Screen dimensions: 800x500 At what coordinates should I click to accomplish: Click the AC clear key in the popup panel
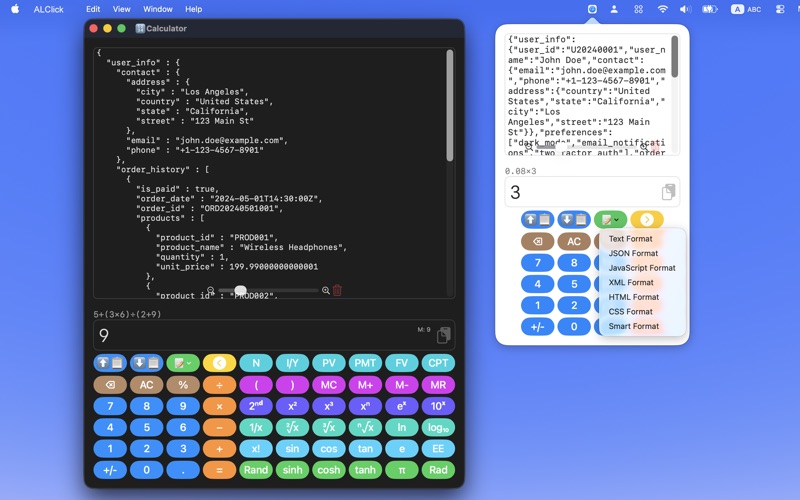(574, 241)
